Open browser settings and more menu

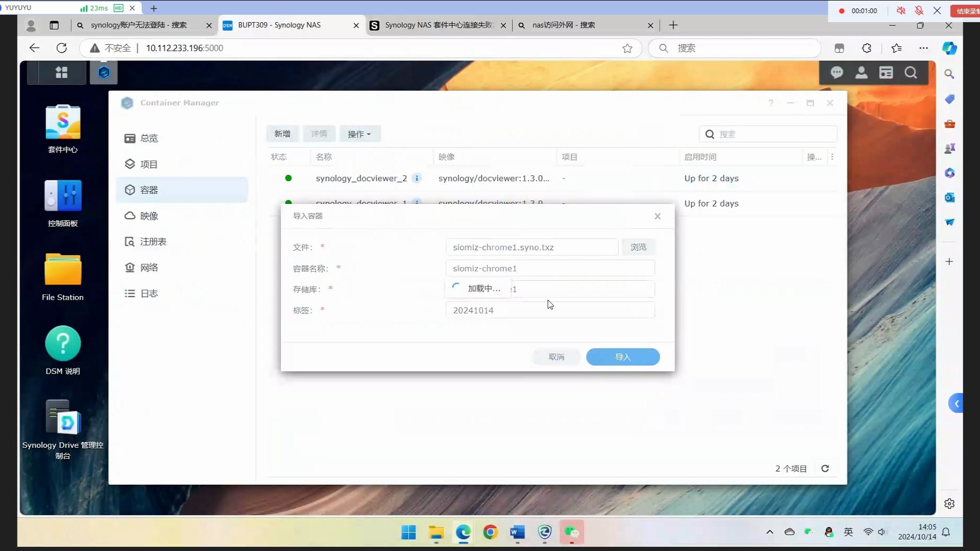pyautogui.click(x=924, y=48)
